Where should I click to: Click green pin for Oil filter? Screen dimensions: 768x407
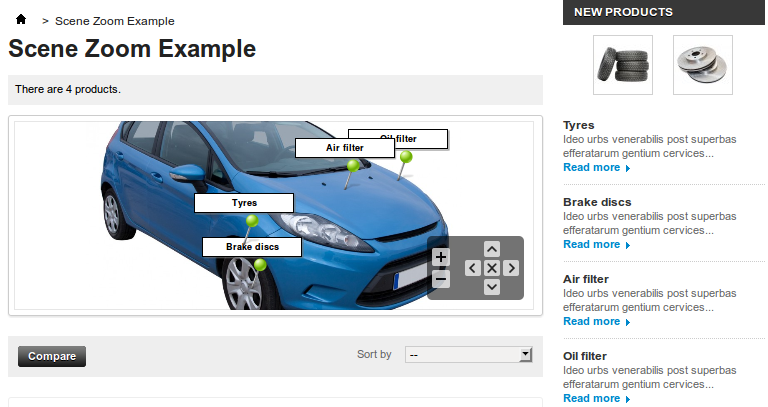[x=406, y=157]
